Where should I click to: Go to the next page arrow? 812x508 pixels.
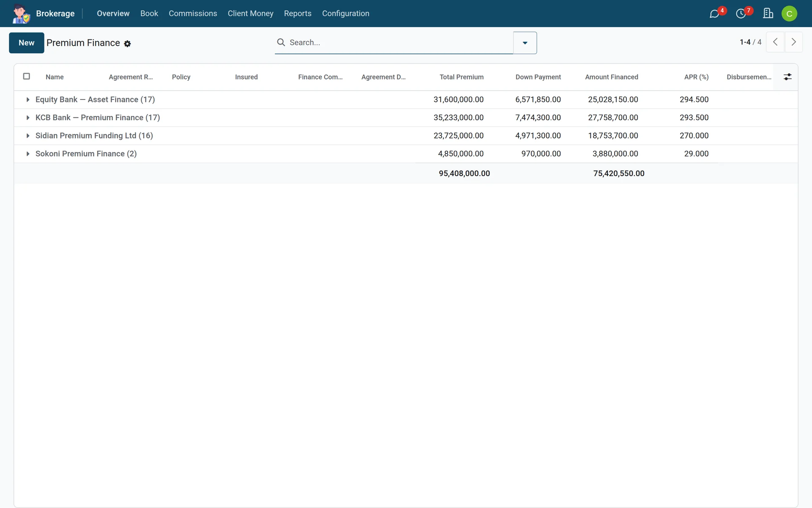(x=794, y=42)
